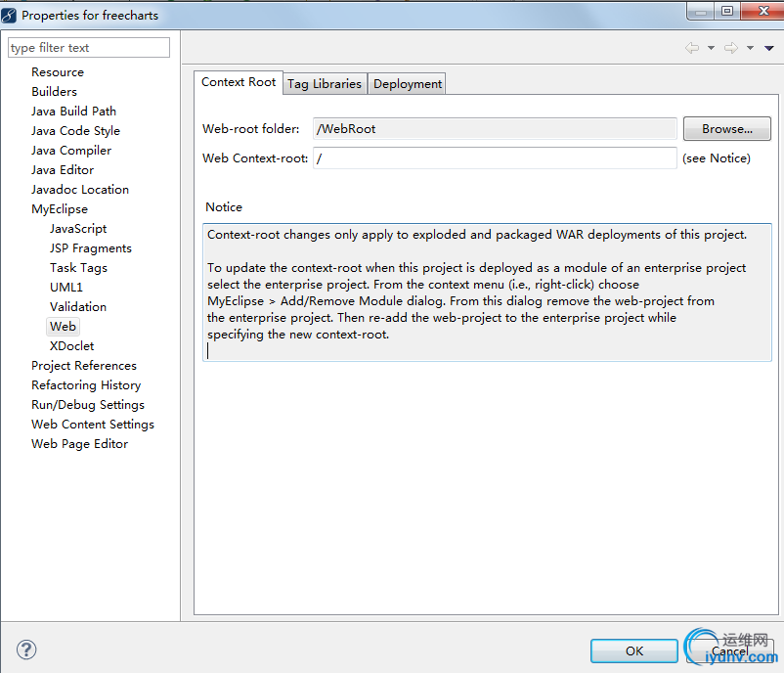Click the Web-root folder field
This screenshot has height=673, width=784.
point(495,129)
